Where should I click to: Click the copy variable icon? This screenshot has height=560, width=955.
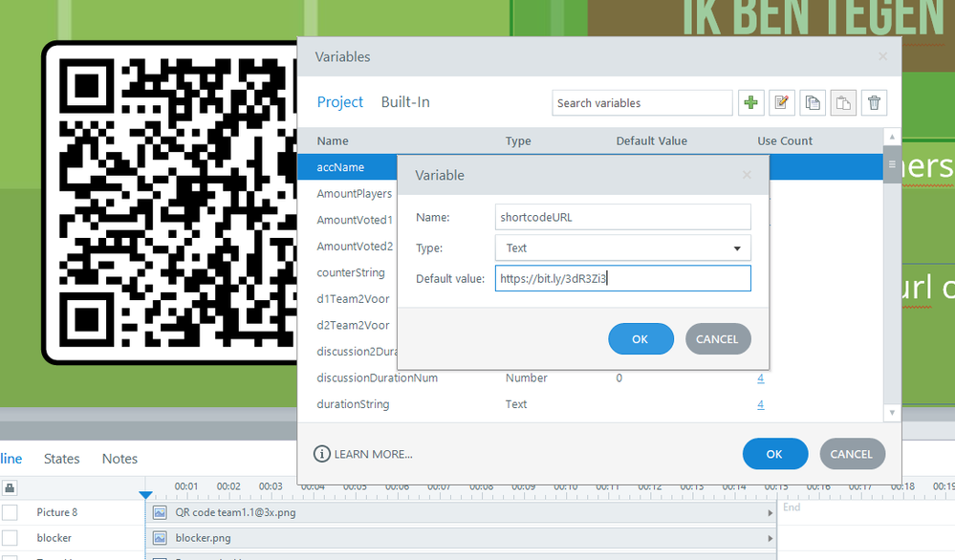[813, 103]
